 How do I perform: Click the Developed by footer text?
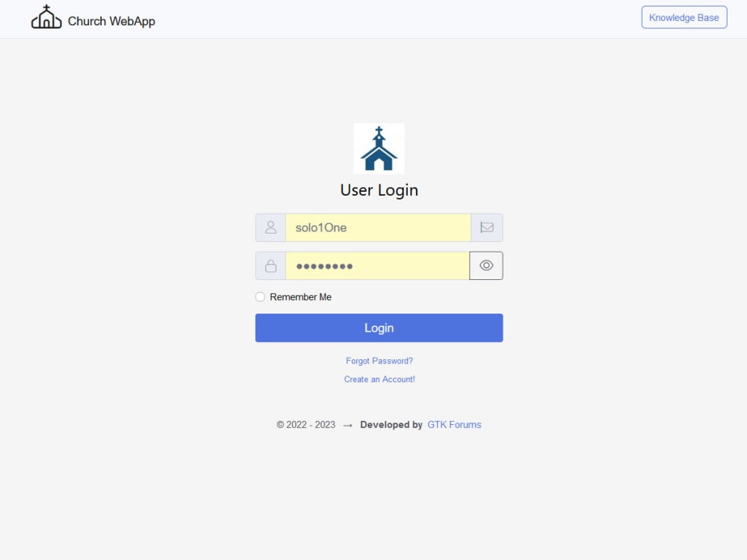[x=391, y=425]
